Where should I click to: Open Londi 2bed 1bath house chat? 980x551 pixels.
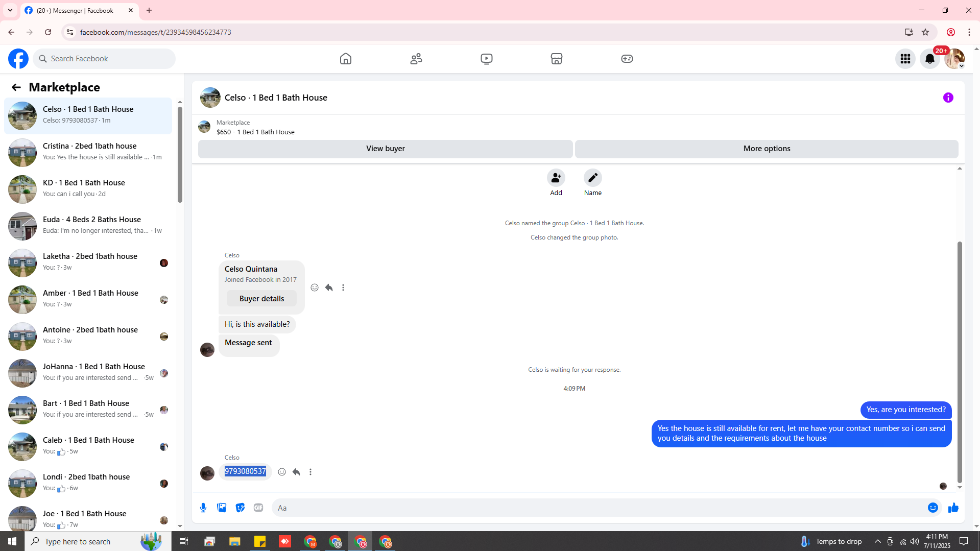(x=88, y=483)
